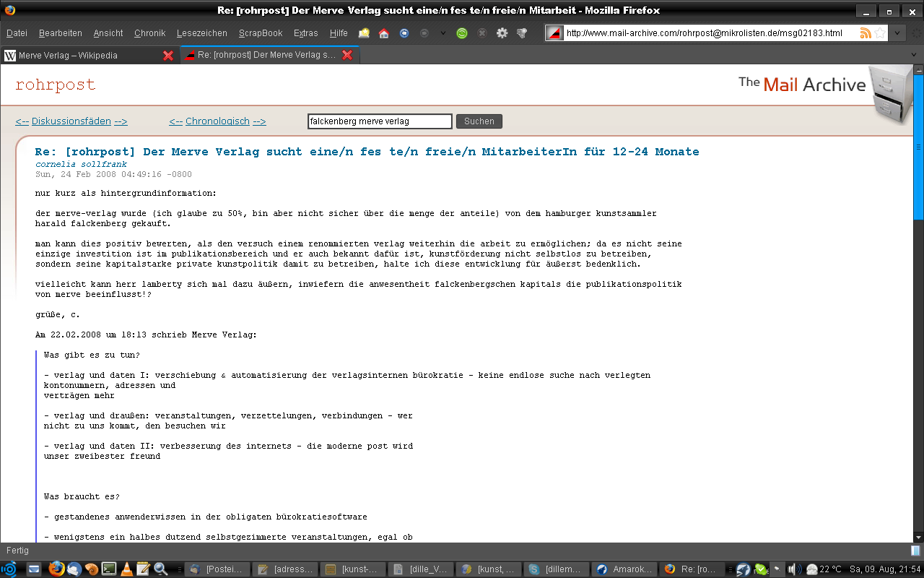The image size is (924, 578).
Task: Click the search field containing falckenberg merve verlag
Action: click(x=380, y=121)
